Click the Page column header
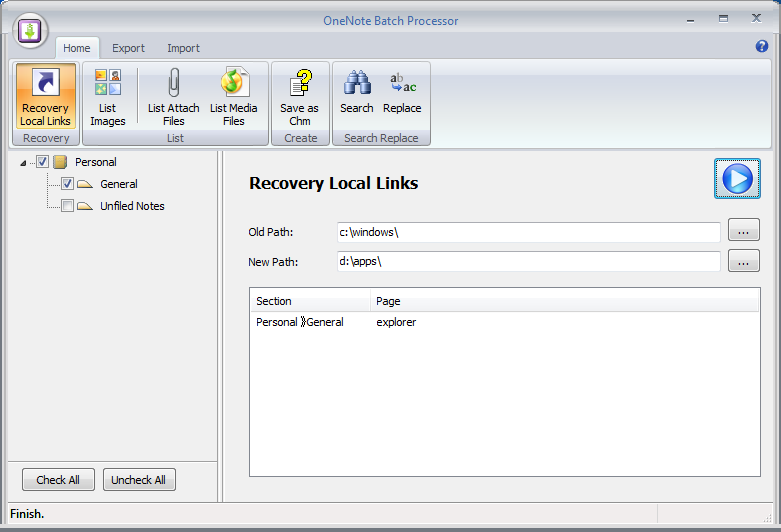781x532 pixels. (x=564, y=301)
